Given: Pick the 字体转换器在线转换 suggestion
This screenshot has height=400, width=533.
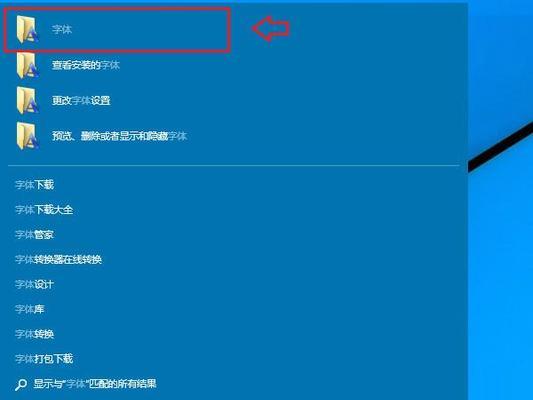Looking at the screenshot, I should click(58, 259).
